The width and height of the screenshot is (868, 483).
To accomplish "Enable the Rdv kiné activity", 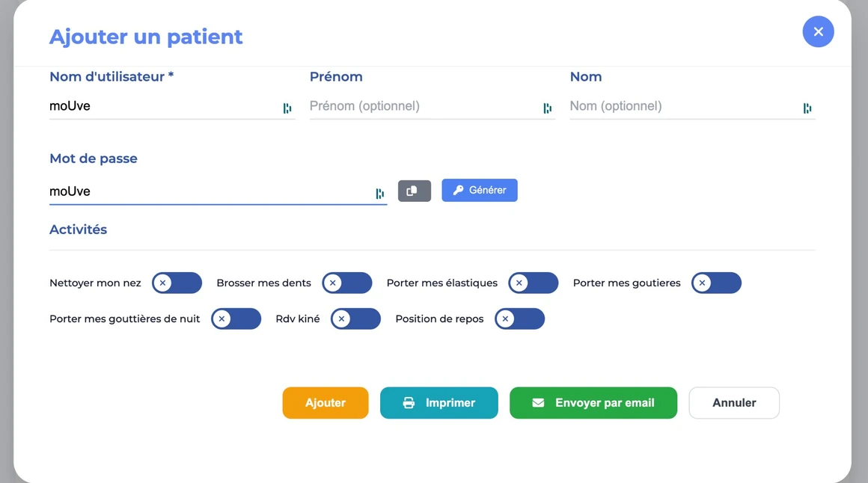I will click(x=355, y=319).
